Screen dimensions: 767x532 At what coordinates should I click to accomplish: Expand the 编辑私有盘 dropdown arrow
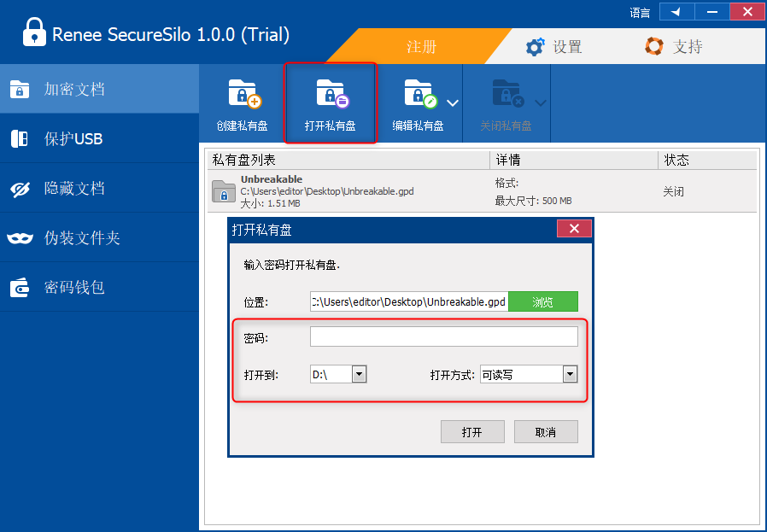pos(453,103)
